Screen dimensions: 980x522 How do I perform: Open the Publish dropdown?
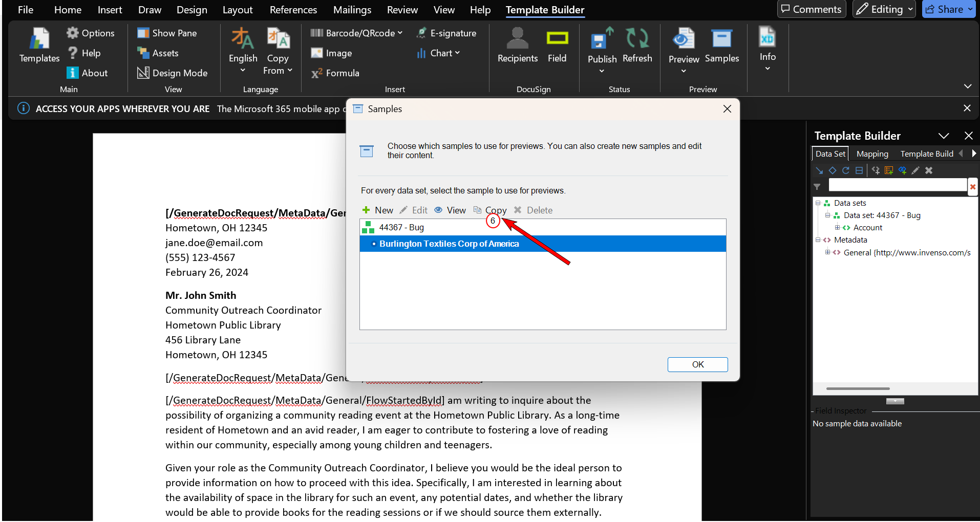(602, 50)
